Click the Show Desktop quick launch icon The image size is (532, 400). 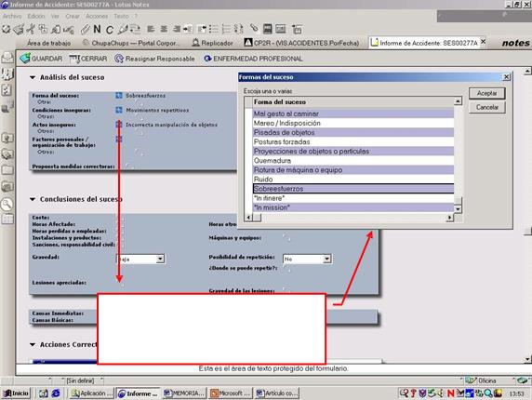(x=43, y=393)
